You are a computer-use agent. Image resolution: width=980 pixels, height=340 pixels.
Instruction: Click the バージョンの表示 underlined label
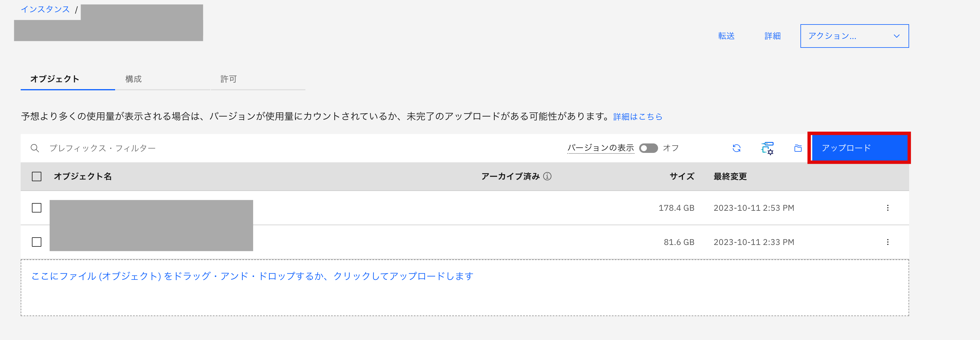click(600, 148)
